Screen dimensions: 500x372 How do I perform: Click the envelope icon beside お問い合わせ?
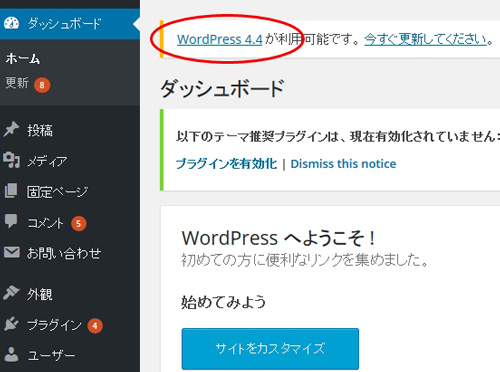pos(12,252)
